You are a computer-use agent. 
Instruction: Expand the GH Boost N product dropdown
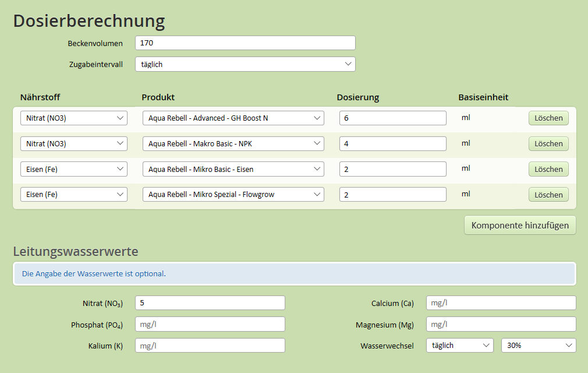click(x=233, y=118)
